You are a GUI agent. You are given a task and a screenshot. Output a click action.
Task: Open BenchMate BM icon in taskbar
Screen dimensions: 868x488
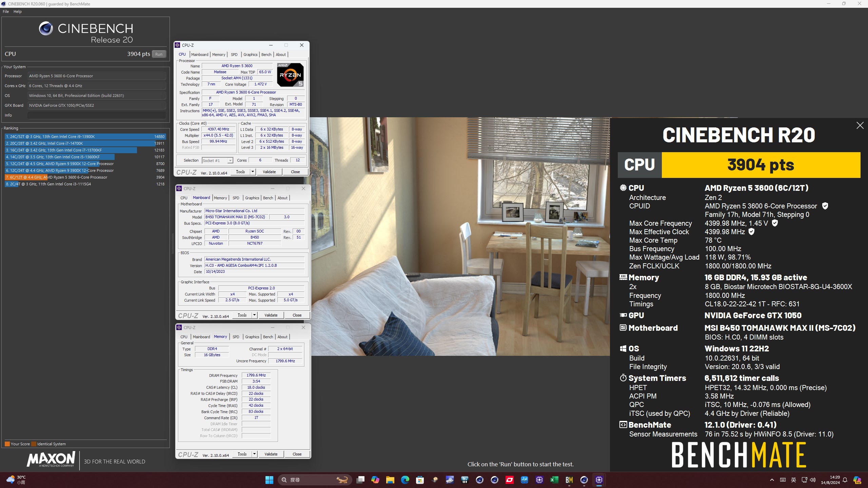[569, 480]
